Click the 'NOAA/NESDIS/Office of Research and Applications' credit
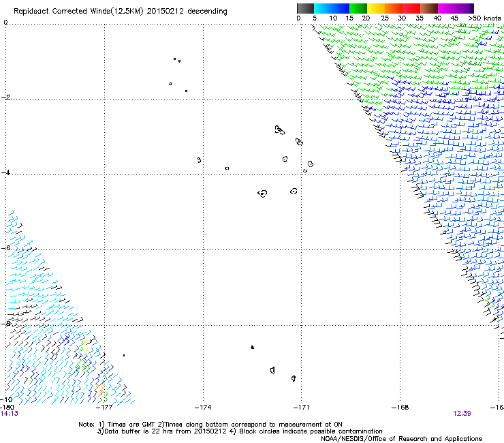 [401, 439]
